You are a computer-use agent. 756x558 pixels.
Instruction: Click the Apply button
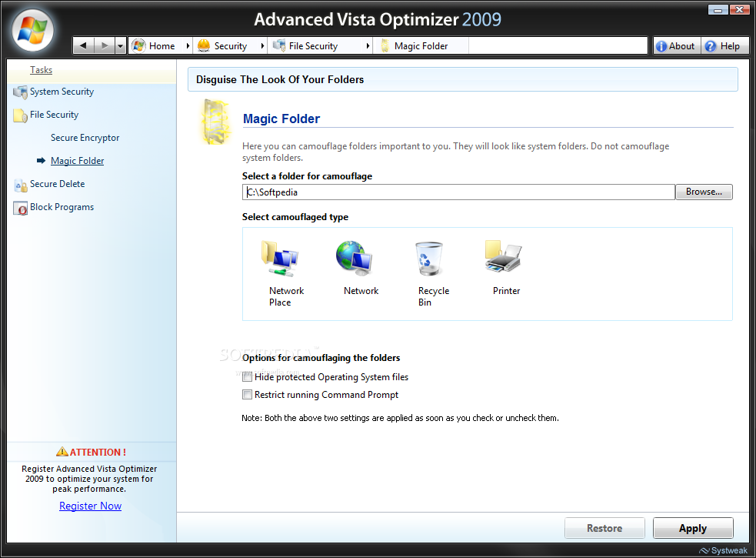693,528
